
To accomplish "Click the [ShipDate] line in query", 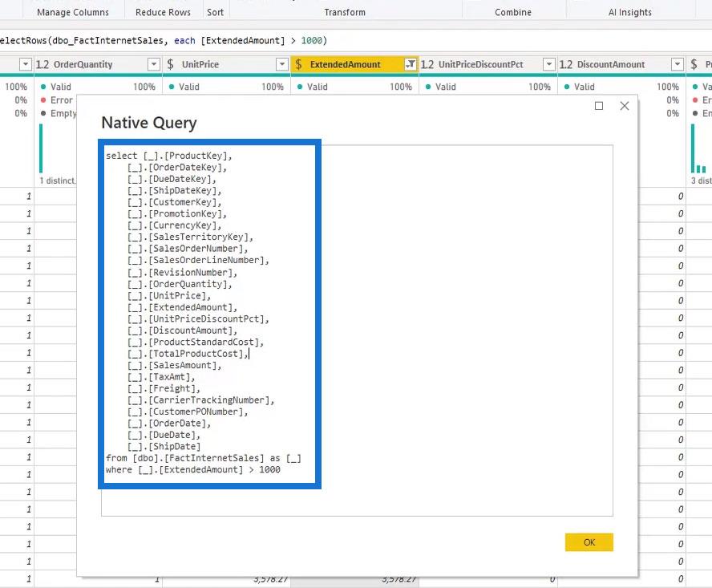I will point(164,446).
